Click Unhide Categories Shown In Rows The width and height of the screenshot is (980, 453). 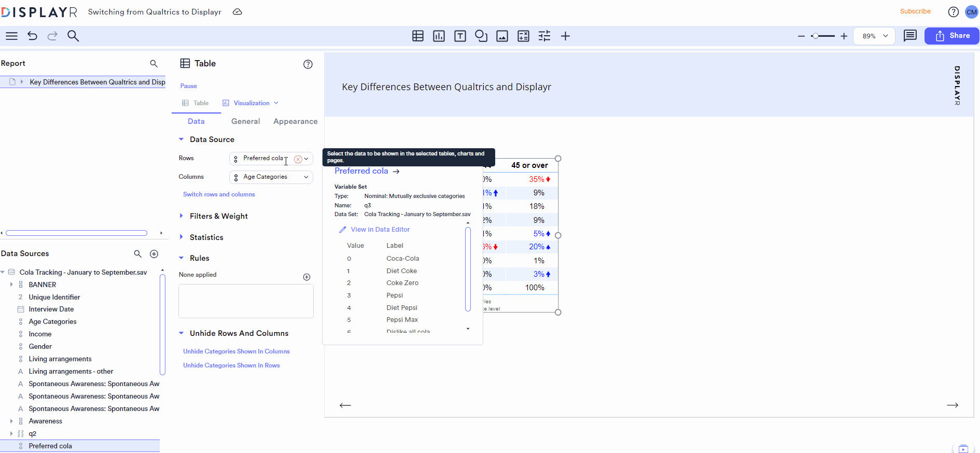tap(231, 365)
